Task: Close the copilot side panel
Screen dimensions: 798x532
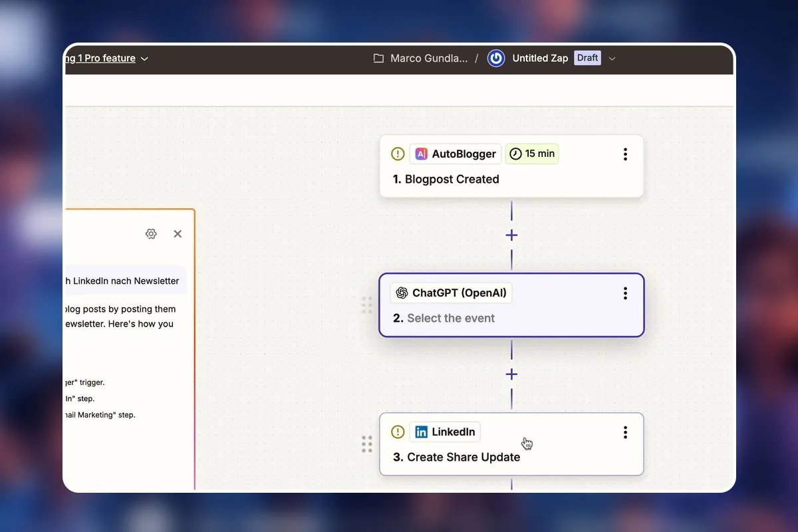Action: click(x=178, y=233)
